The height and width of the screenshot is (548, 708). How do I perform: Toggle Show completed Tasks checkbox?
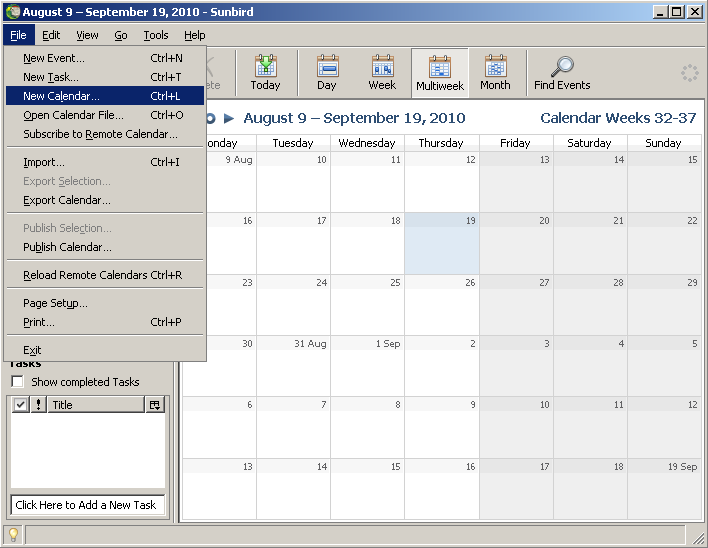(x=18, y=381)
